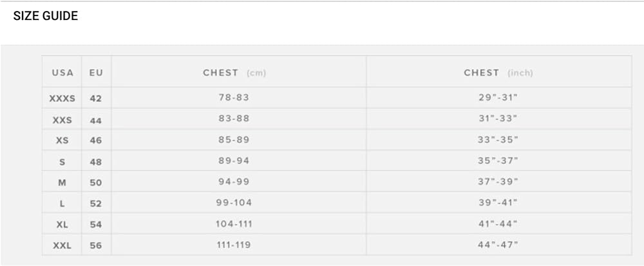The width and height of the screenshot is (644, 266).
Task: Click the 78-83 chest cm value
Action: [234, 98]
